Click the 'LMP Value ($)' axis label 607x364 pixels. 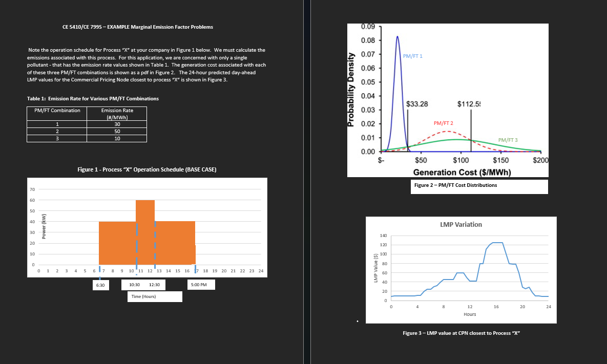click(x=375, y=268)
